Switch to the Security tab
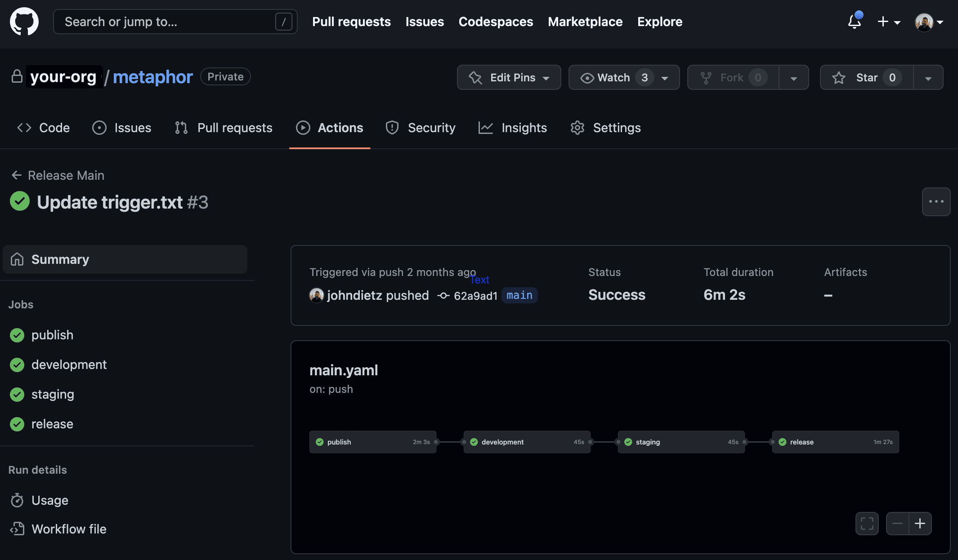958x560 pixels. pos(421,128)
